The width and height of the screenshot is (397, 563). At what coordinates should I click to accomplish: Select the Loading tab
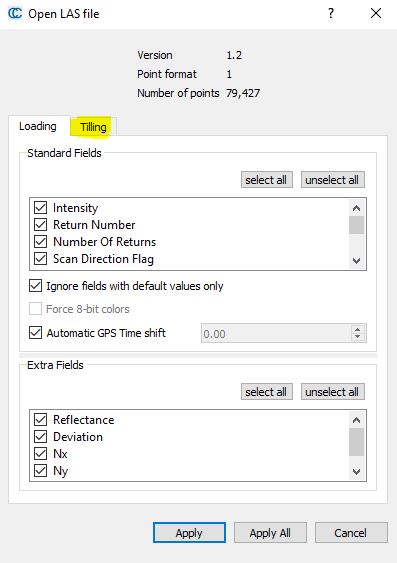coord(38,126)
